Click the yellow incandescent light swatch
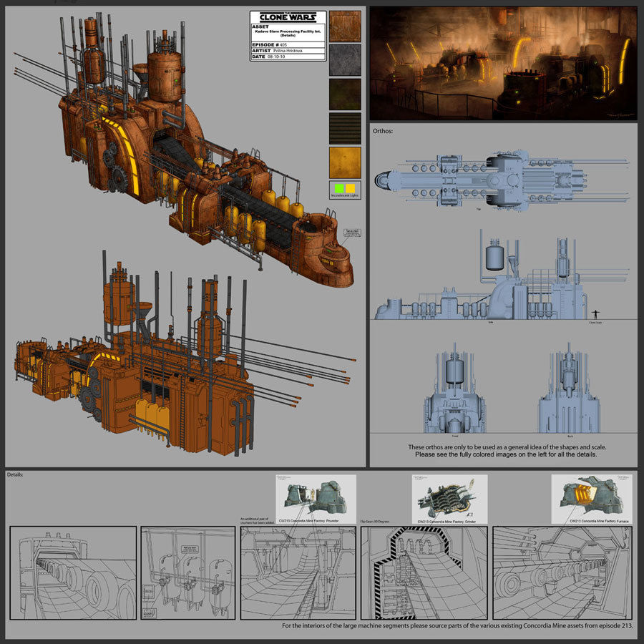The width and height of the screenshot is (644, 644). point(351,188)
